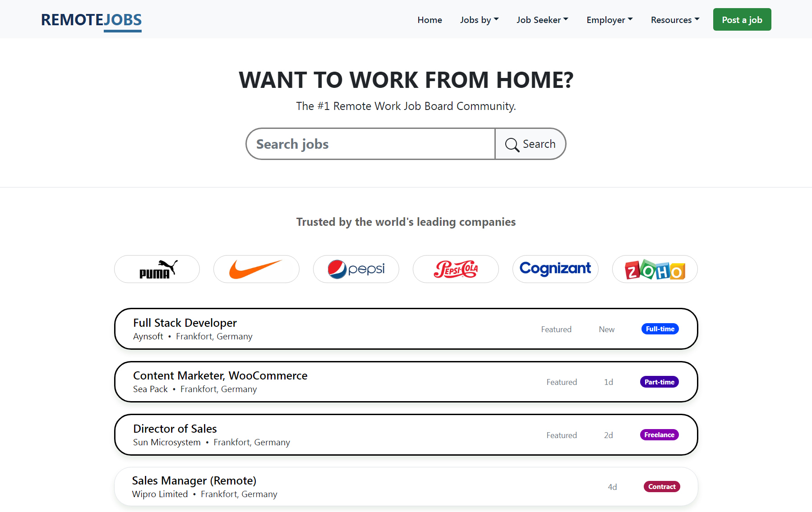The width and height of the screenshot is (812, 512).
Task: Click the Cognizant logo
Action: 555,269
